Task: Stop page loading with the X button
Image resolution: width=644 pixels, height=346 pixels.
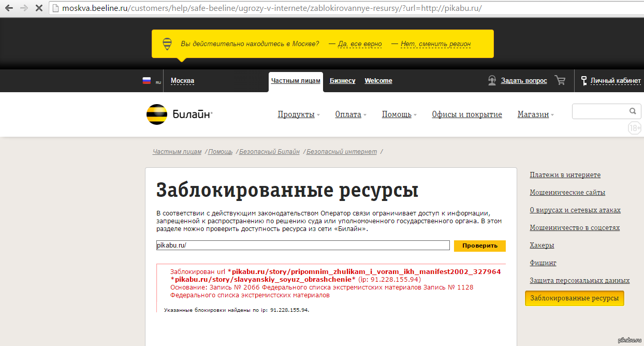Action: click(x=39, y=8)
